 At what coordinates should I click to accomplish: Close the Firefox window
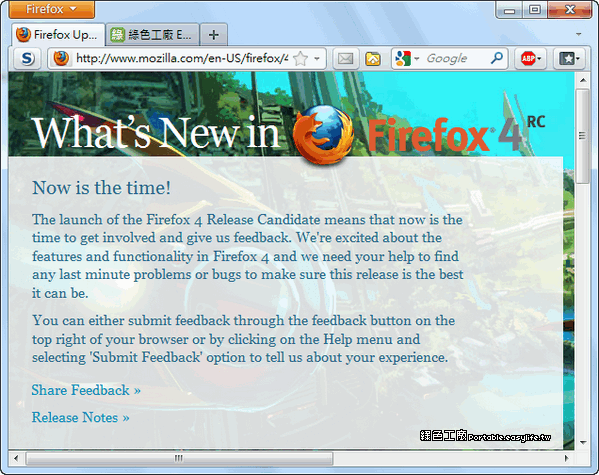pyautogui.click(x=570, y=10)
